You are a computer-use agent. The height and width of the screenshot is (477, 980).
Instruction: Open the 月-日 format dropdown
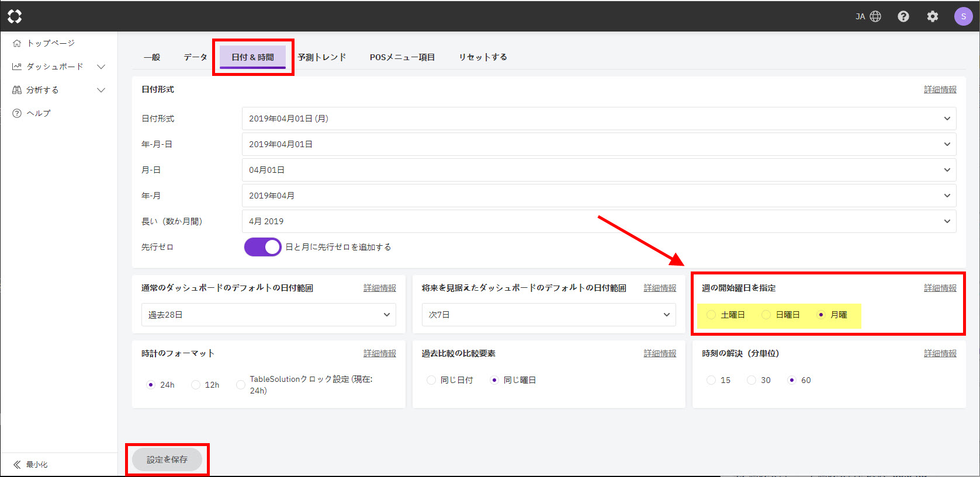click(599, 170)
